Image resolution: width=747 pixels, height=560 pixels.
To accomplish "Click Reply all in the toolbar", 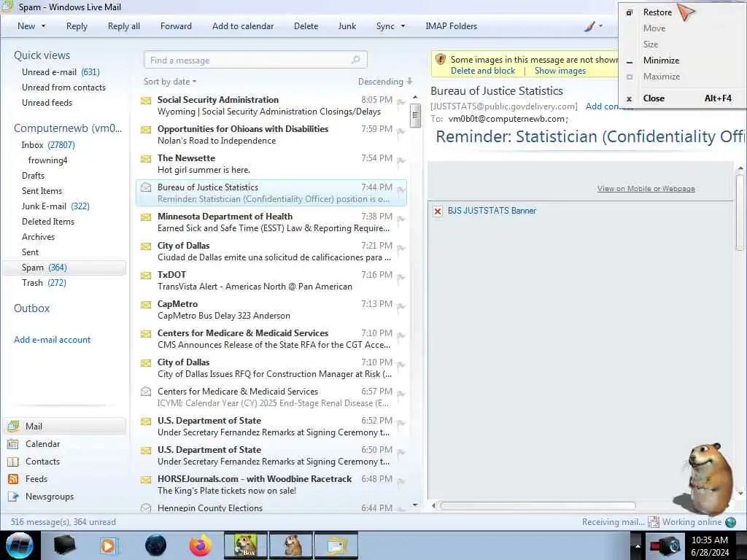I will coord(124,26).
